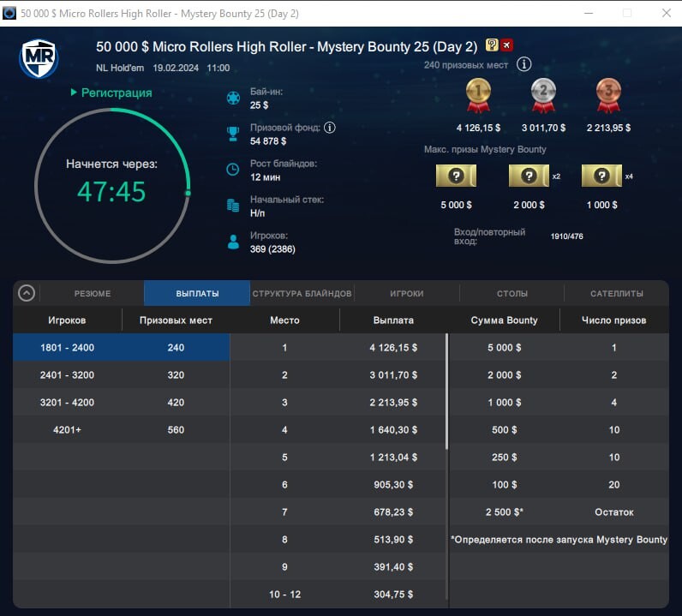Viewport: 682px width, 616px height.
Task: Go to the Игроки tab
Action: pos(406,293)
